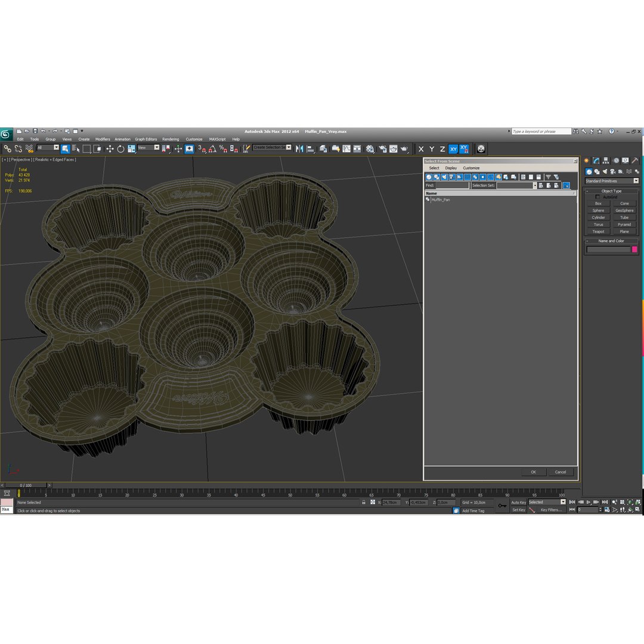This screenshot has height=644, width=644.
Task: Open Display menu in Select From Scene
Action: (x=451, y=168)
